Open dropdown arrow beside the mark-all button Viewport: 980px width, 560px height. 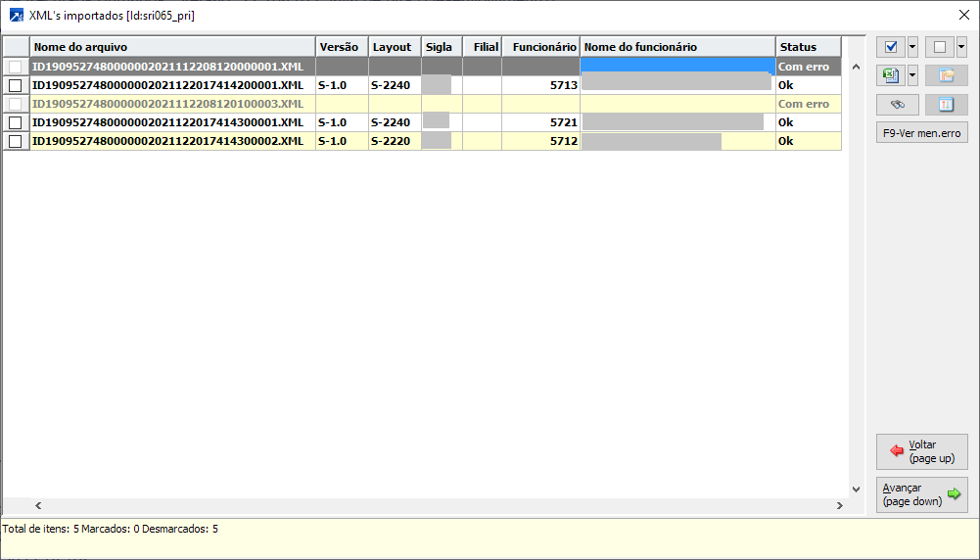(x=912, y=47)
